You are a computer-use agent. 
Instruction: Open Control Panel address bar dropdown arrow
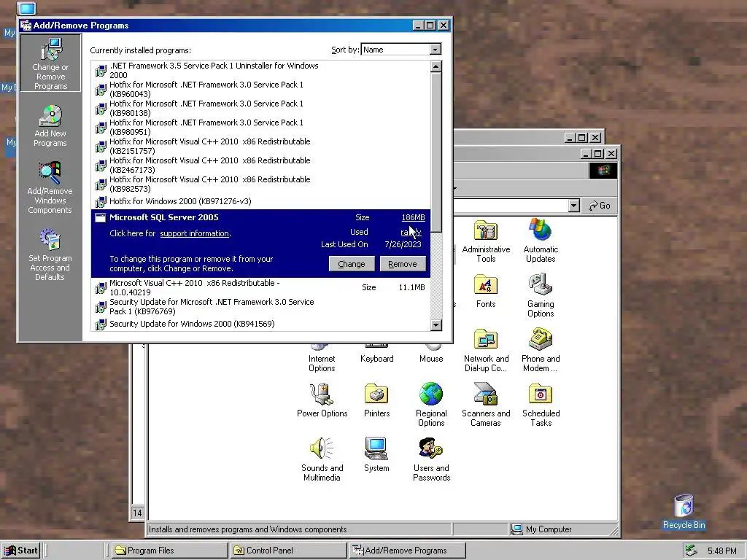point(573,206)
